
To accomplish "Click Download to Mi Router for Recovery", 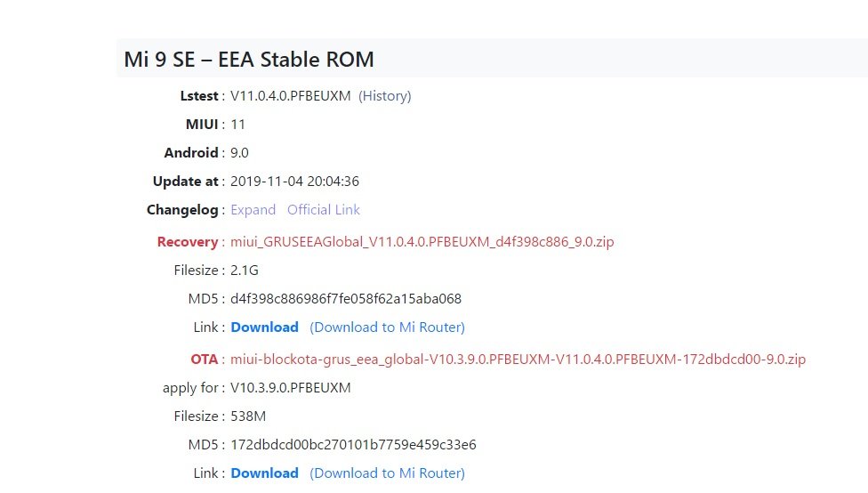I will [x=387, y=327].
